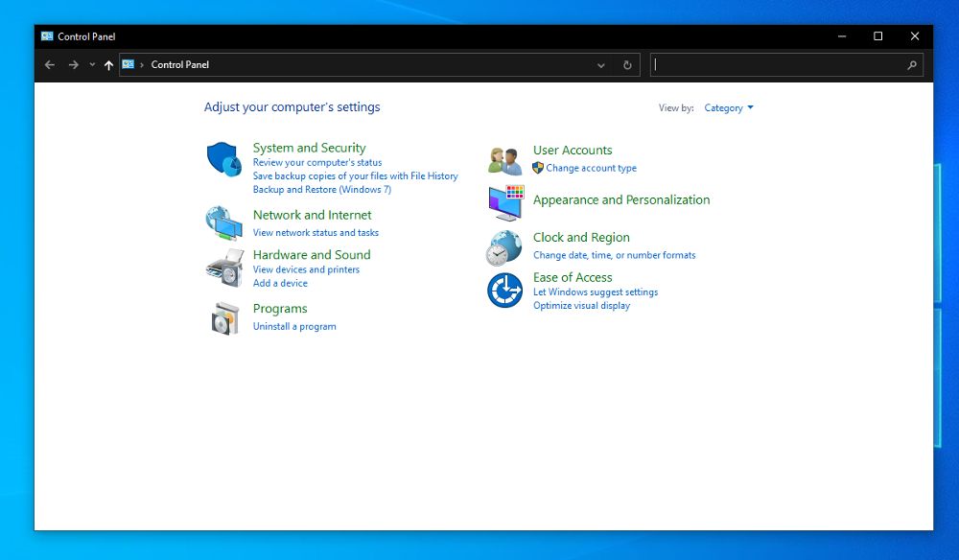Click the Ease of Access icon
Viewport: 959px width, 560px height.
click(x=504, y=291)
